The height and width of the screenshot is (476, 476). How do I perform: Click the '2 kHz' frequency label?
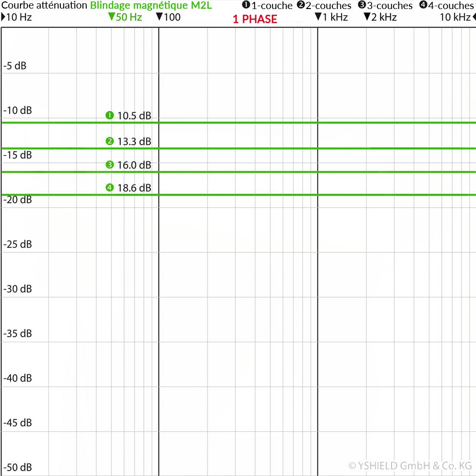click(x=384, y=17)
